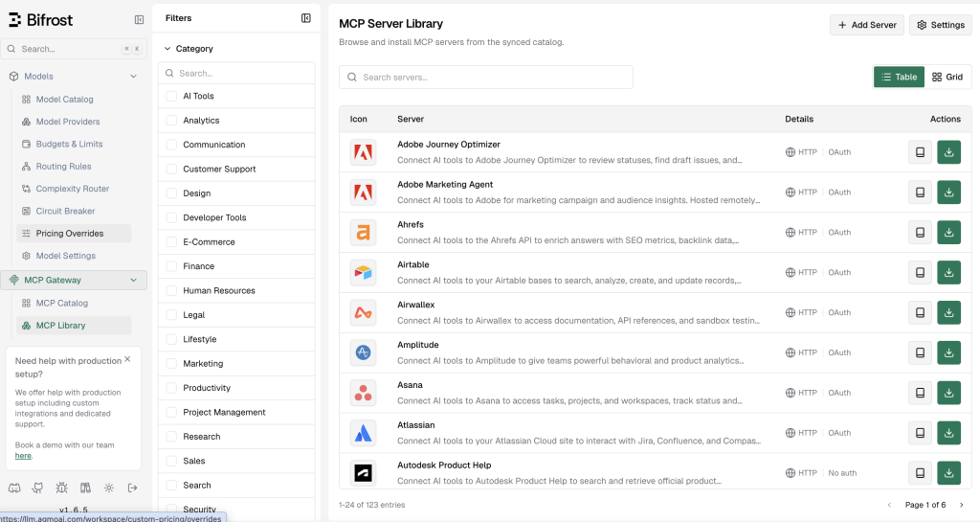Viewport: 980px width, 522px height.
Task: Click the Add Server button
Action: 867,25
